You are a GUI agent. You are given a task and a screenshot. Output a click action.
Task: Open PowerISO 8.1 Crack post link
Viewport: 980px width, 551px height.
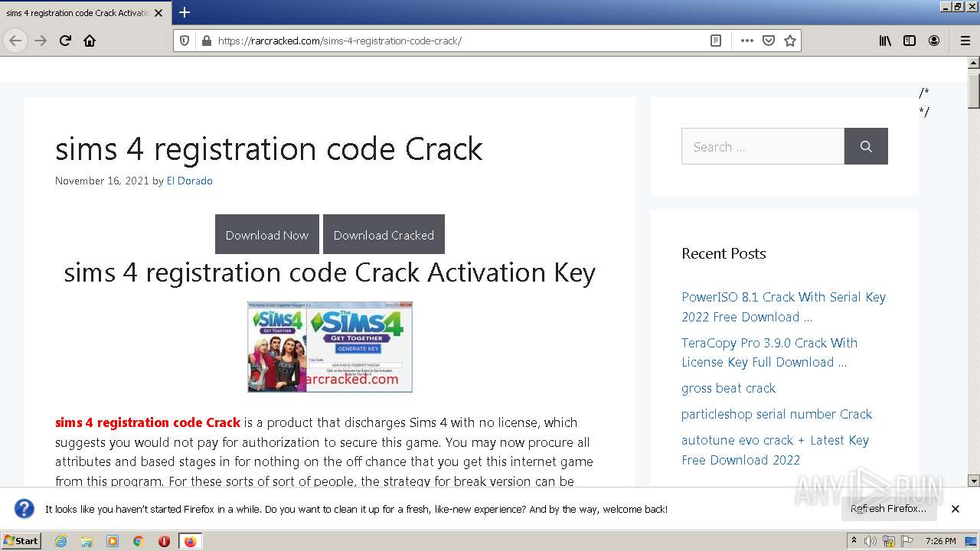[x=783, y=307]
